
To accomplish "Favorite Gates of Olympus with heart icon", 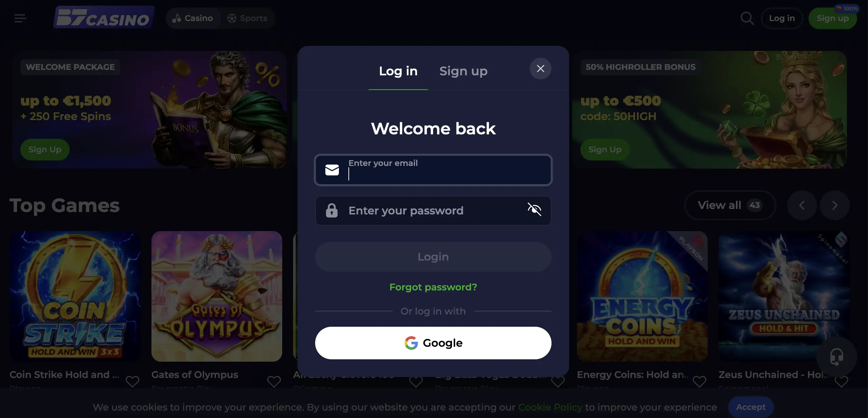I will click(x=274, y=381).
